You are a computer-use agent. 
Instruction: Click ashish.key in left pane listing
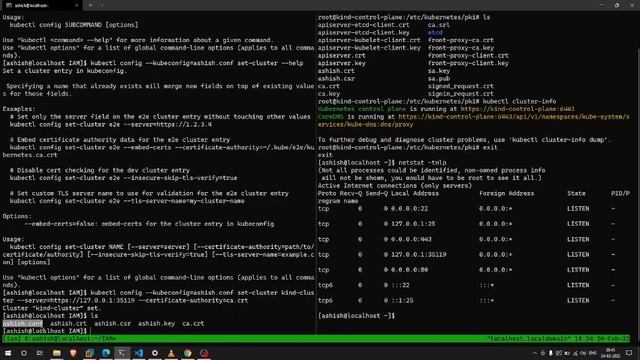pyautogui.click(x=156, y=323)
